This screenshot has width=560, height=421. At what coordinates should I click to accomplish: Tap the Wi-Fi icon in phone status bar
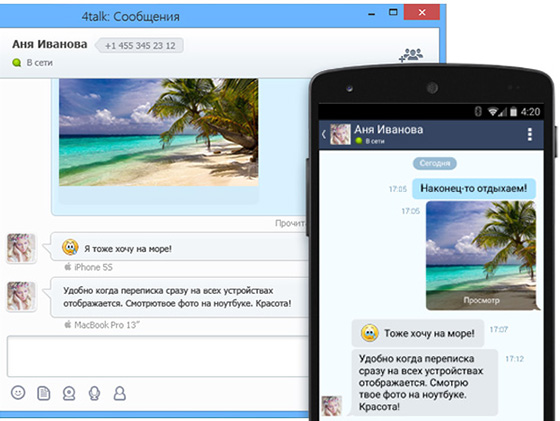(493, 112)
